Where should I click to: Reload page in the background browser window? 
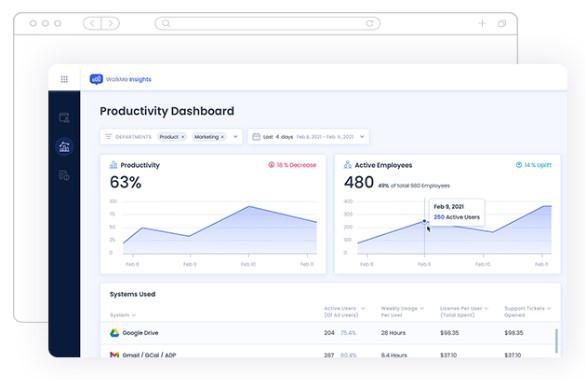[x=369, y=23]
